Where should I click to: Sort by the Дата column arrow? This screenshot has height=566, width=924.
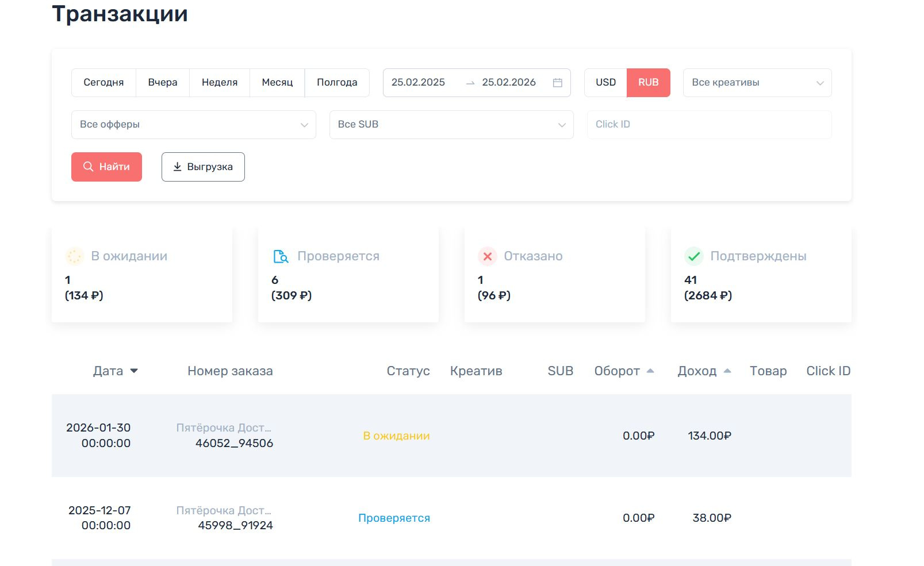click(x=134, y=371)
